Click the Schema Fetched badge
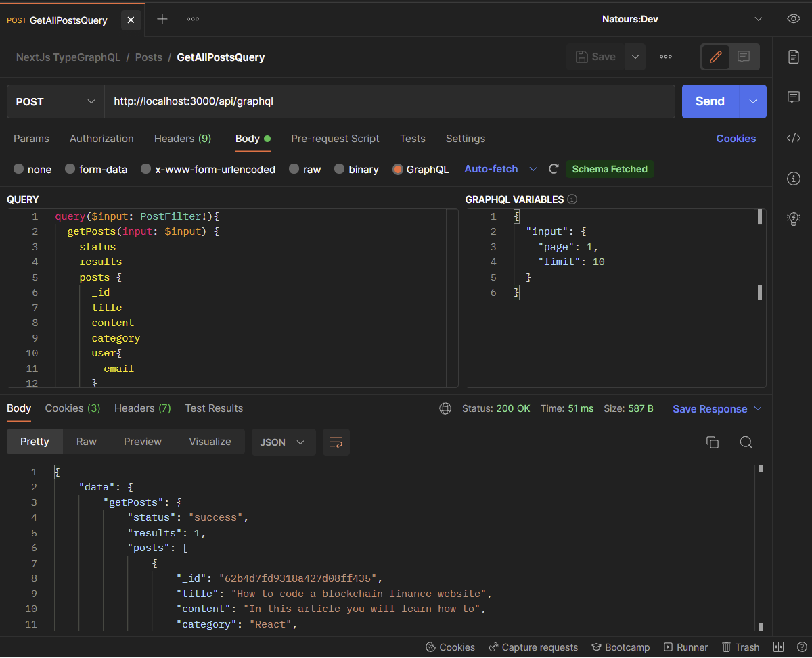This screenshot has height=658, width=812. click(x=610, y=169)
